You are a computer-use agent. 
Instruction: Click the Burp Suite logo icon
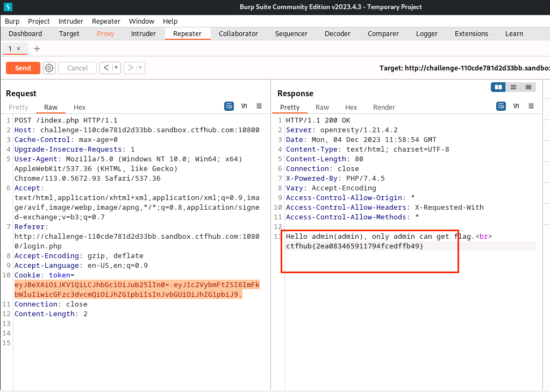pyautogui.click(x=8, y=6)
